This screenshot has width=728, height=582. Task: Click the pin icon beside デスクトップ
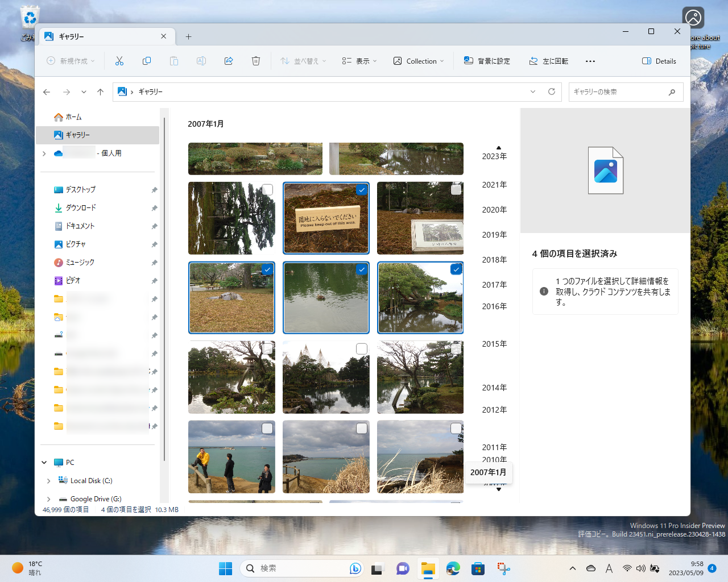tap(154, 190)
